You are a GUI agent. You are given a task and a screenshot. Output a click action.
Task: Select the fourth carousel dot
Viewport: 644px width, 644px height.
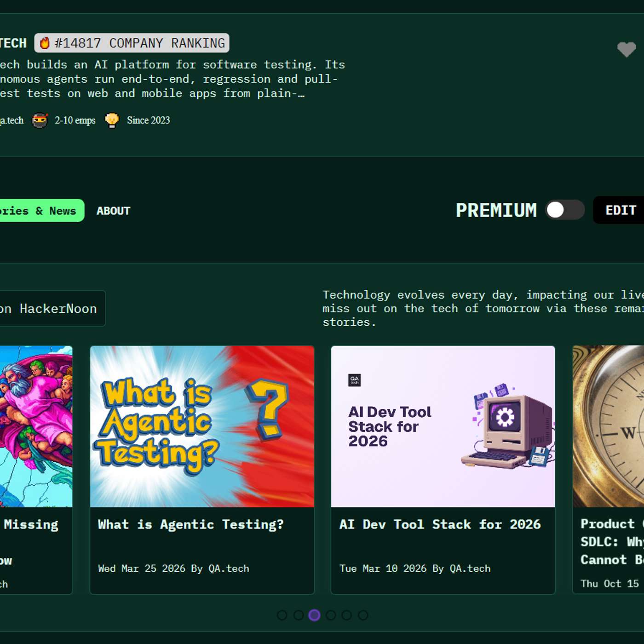[331, 615]
